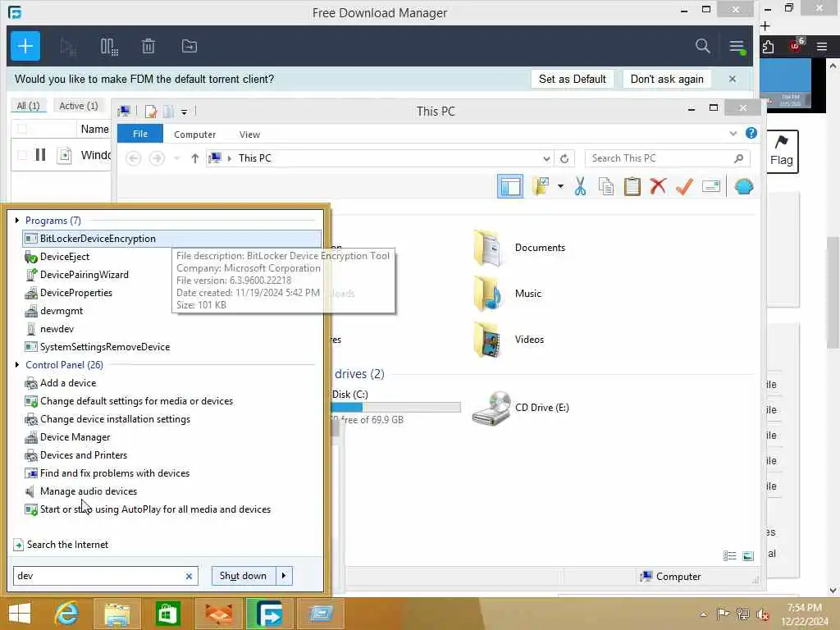840x630 pixels.
Task: Switch Explorer to large icons view
Action: coord(748,556)
